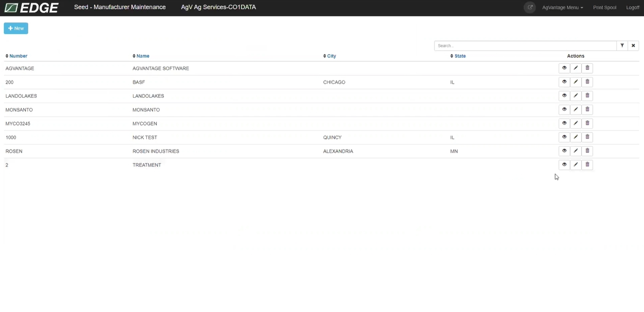View the TREATMENT manufacturer record
644x312 pixels.
pyautogui.click(x=564, y=165)
